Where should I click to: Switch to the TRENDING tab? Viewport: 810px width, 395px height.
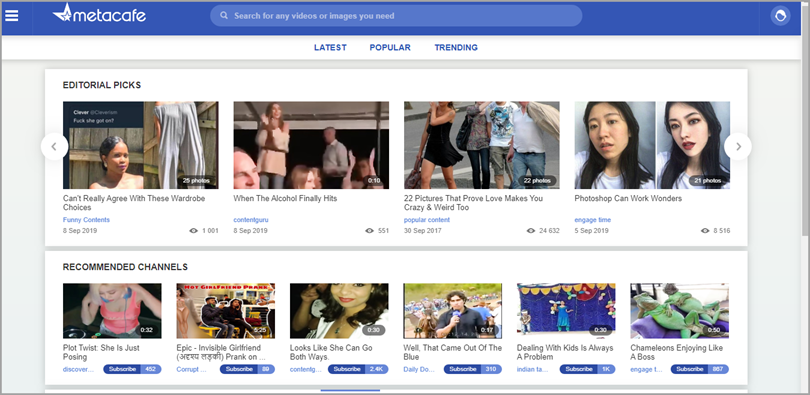tap(456, 48)
